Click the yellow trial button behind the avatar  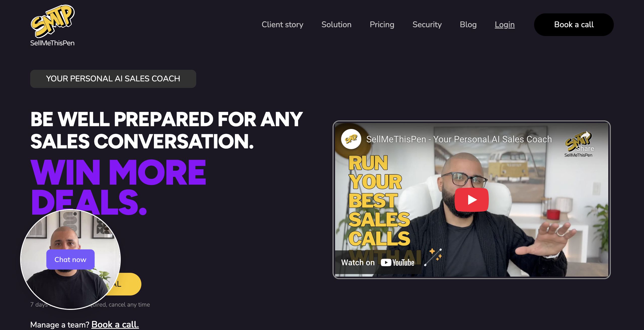click(x=126, y=284)
